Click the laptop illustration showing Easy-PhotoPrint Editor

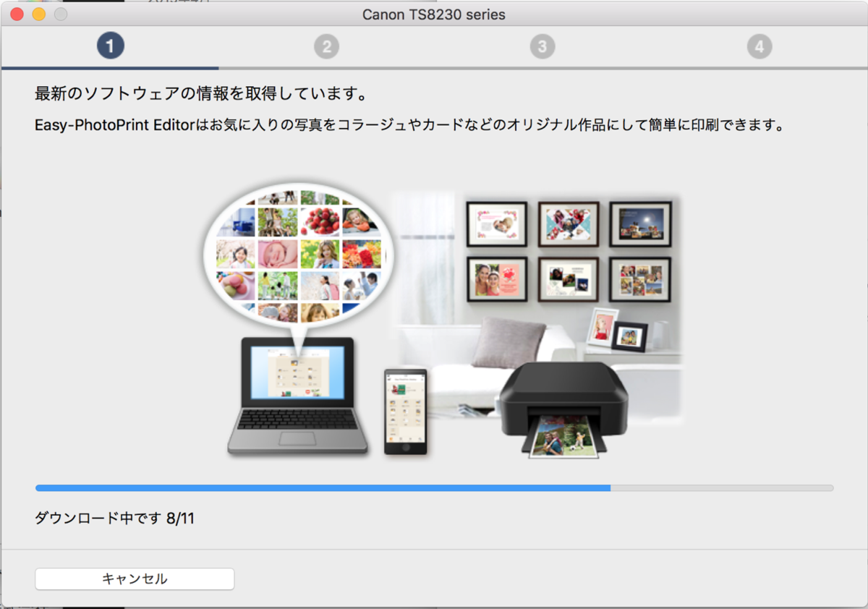click(299, 394)
